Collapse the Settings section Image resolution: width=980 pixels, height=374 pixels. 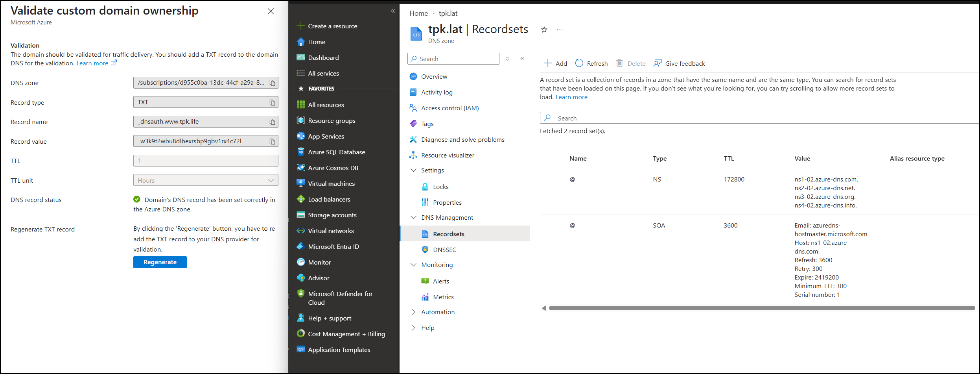point(413,170)
